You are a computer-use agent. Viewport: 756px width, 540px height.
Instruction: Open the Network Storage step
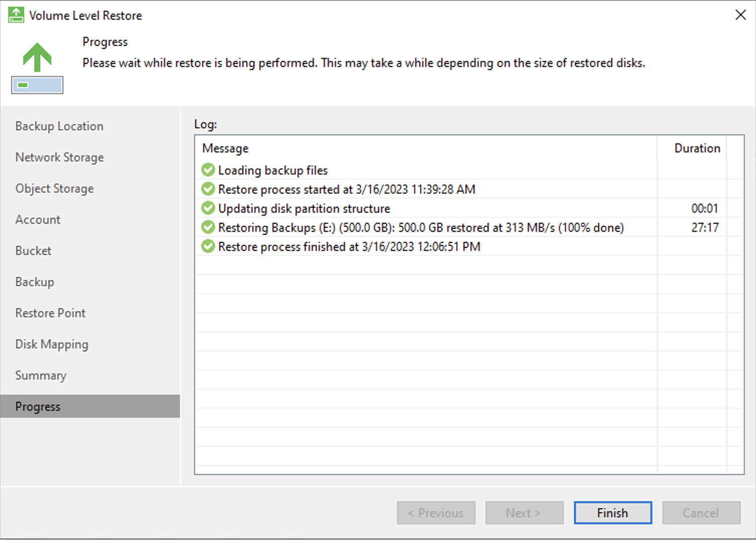[59, 157]
